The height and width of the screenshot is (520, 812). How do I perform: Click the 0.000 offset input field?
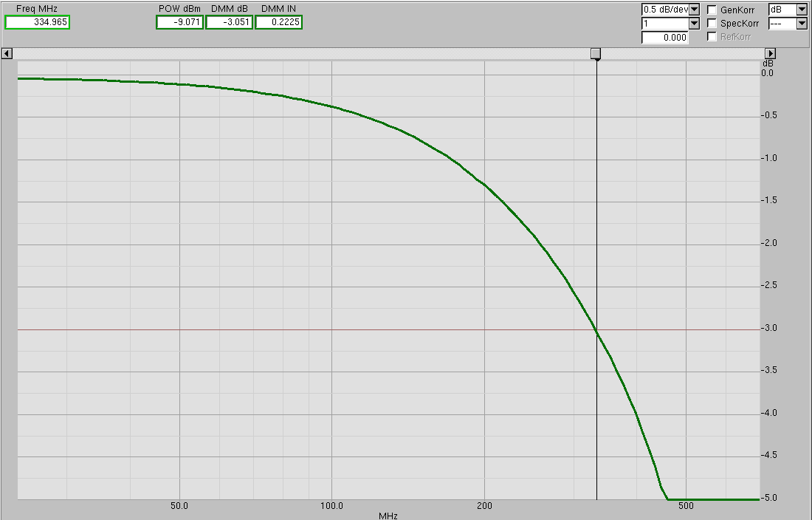(x=665, y=37)
